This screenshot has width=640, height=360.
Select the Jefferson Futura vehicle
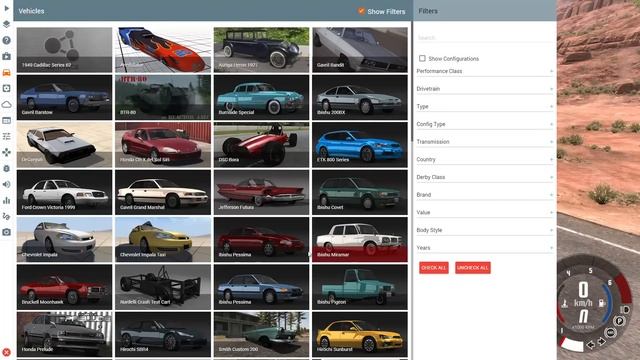[261, 192]
